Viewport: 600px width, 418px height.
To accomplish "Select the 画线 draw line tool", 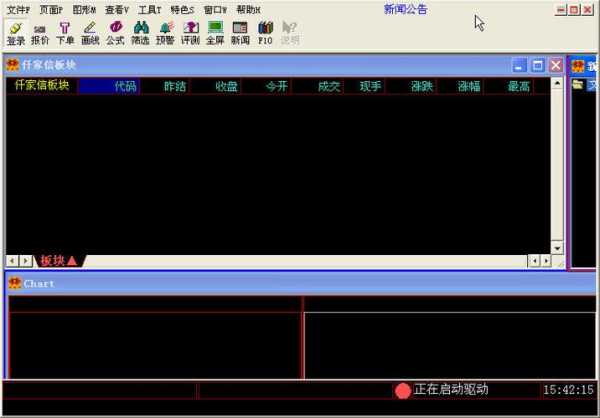I will pyautogui.click(x=90, y=33).
